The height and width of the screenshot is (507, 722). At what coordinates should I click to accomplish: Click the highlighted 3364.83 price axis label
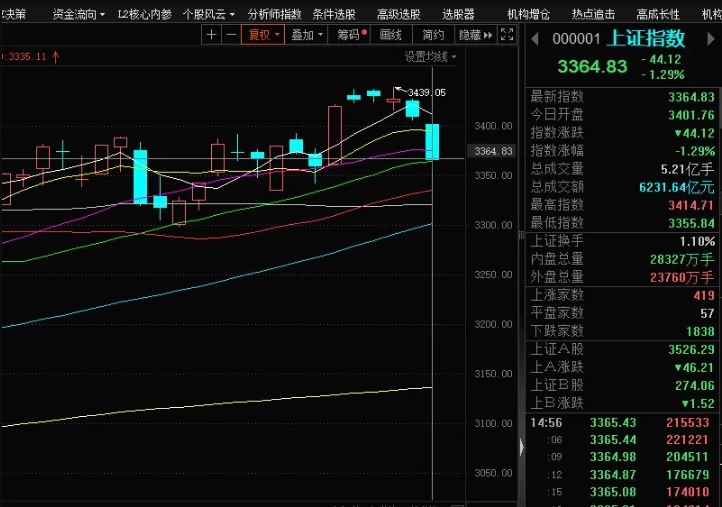492,151
